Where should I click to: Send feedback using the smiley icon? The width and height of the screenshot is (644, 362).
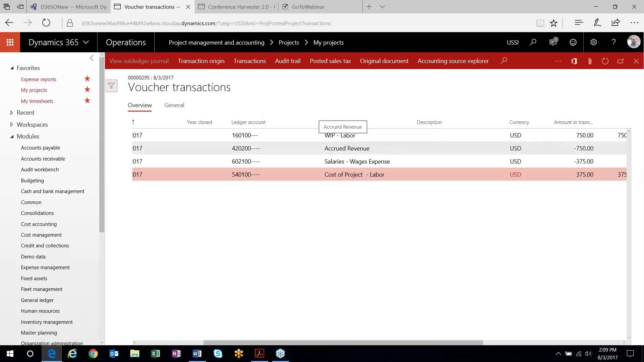[x=573, y=42]
